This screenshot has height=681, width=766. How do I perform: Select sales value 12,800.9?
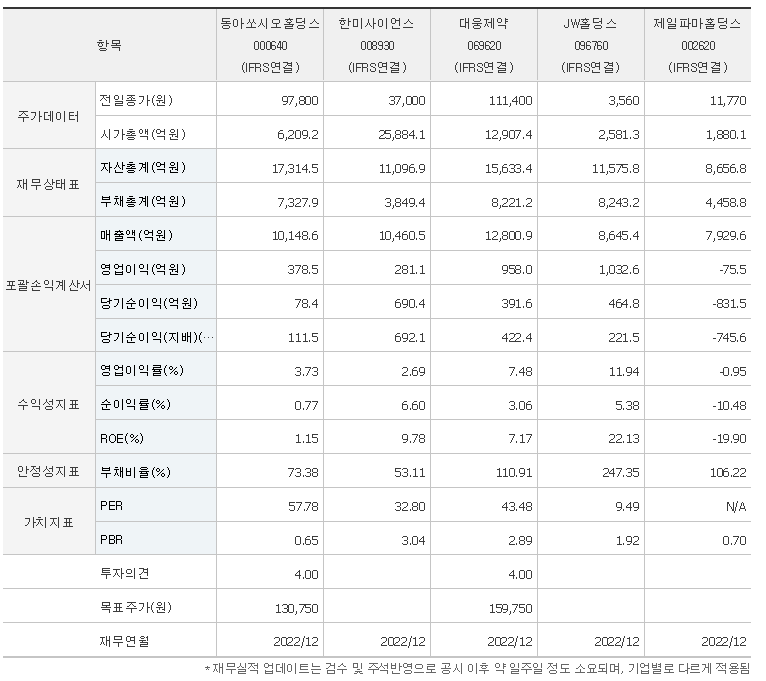pos(509,235)
